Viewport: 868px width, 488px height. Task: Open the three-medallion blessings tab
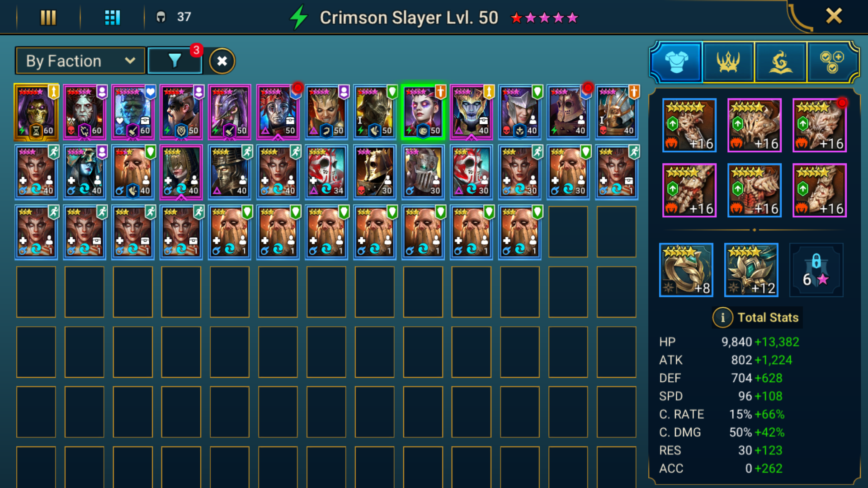coord(832,62)
